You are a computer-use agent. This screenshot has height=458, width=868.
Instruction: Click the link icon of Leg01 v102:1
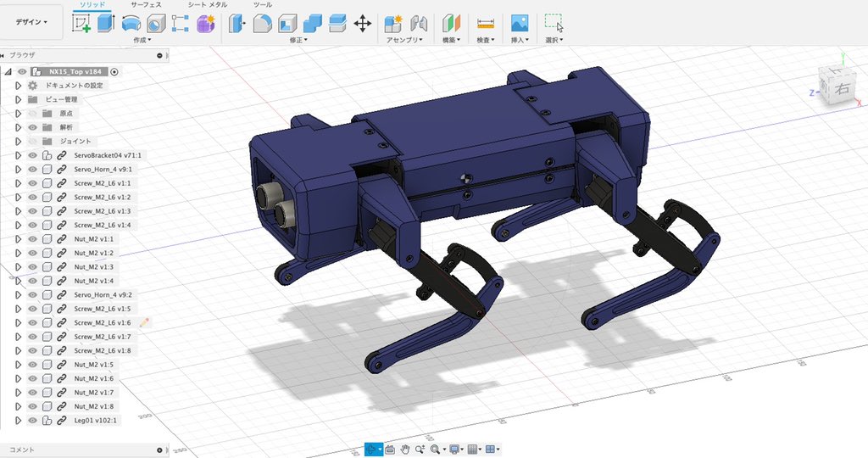tap(61, 421)
